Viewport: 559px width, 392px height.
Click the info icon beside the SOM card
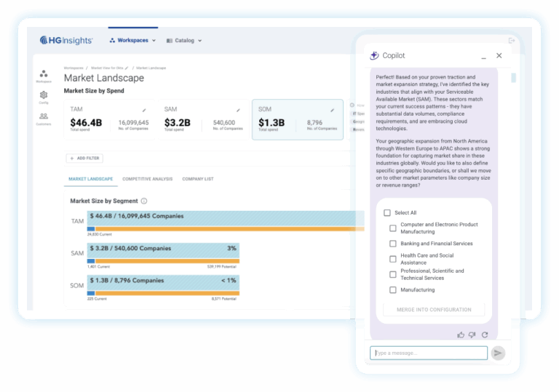point(352,105)
